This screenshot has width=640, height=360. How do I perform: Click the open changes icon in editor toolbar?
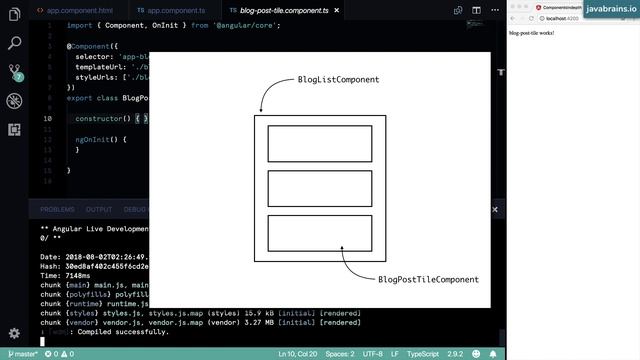458,10
